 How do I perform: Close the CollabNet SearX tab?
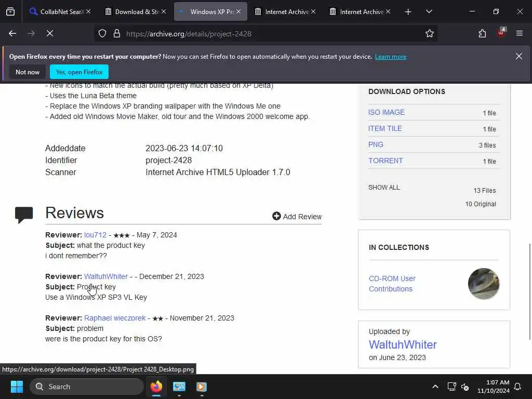click(x=88, y=11)
